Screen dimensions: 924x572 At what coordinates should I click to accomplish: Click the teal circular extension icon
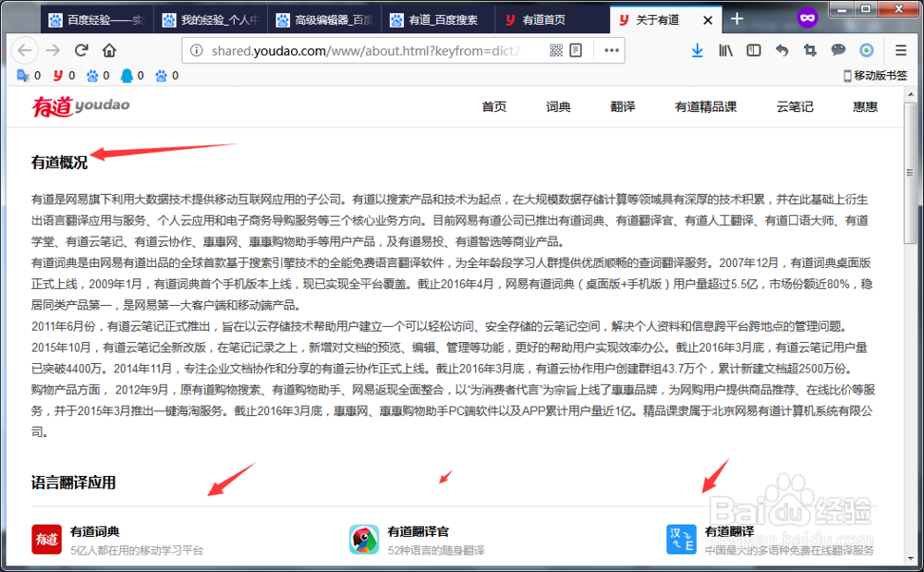click(867, 51)
